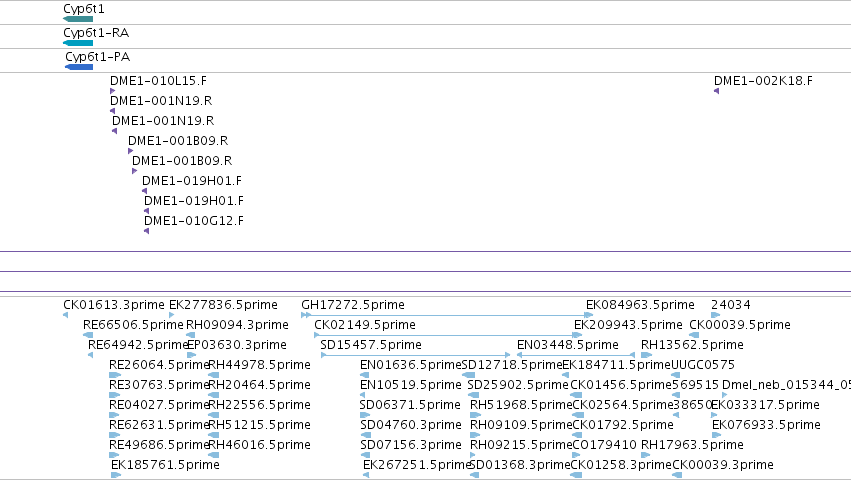Select the RH44978.5prime EST glyph
This screenshot has height=480, width=851.
pyautogui.click(x=213, y=375)
